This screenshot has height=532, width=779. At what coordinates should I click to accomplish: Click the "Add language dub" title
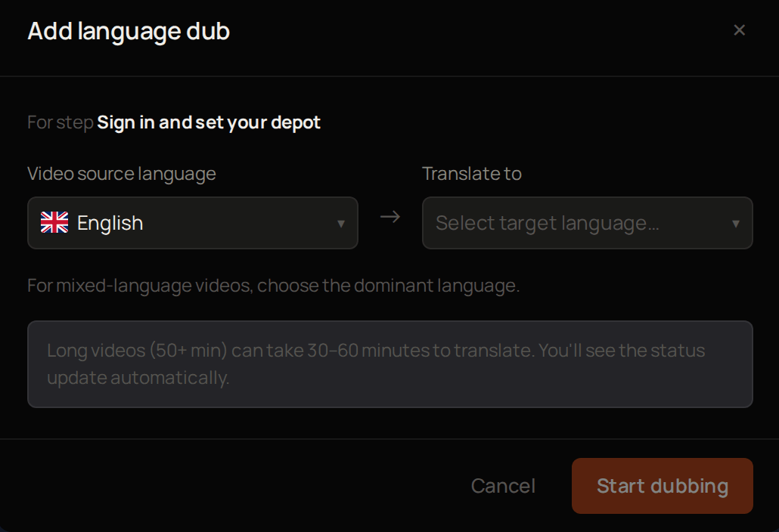pos(129,31)
